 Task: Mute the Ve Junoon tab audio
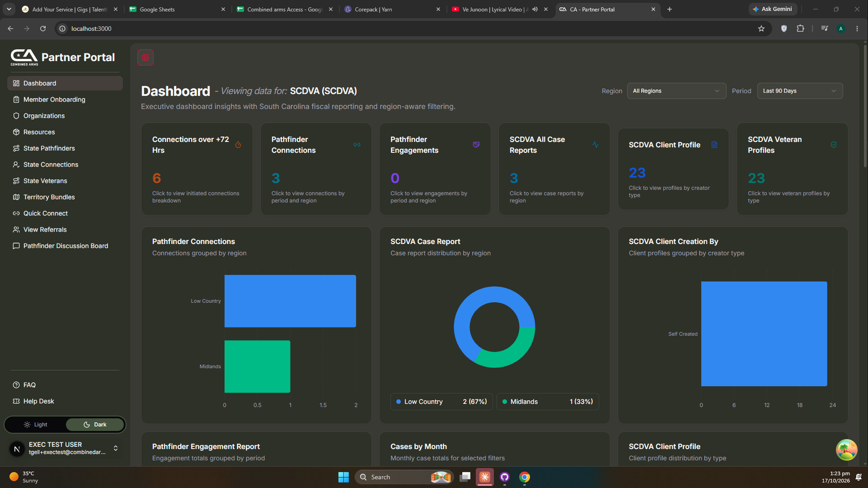pos(535,9)
